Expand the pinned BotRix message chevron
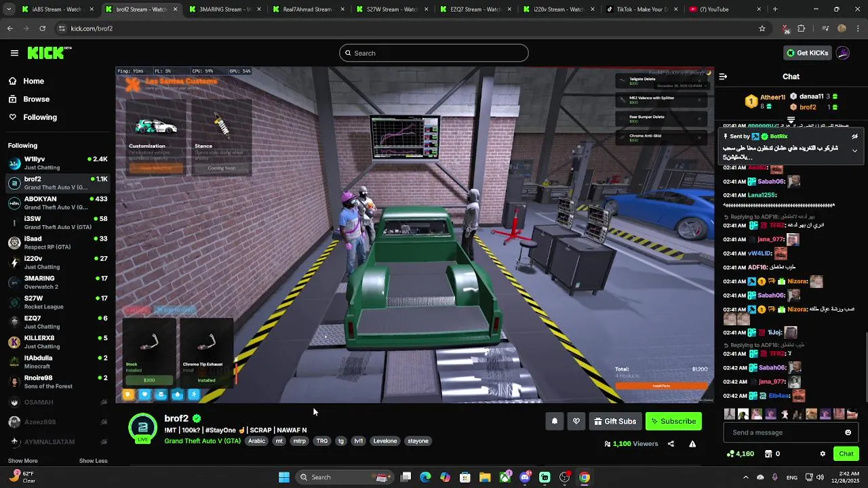 pyautogui.click(x=854, y=150)
